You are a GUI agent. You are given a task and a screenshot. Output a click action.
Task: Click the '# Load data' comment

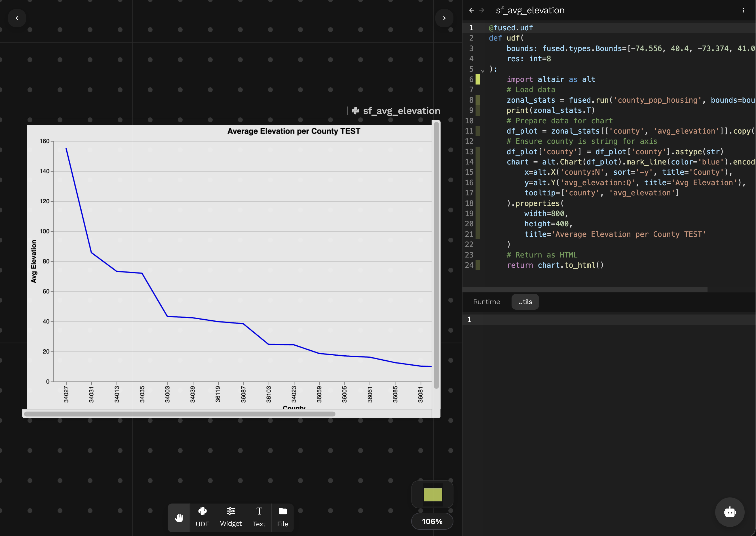pos(531,90)
